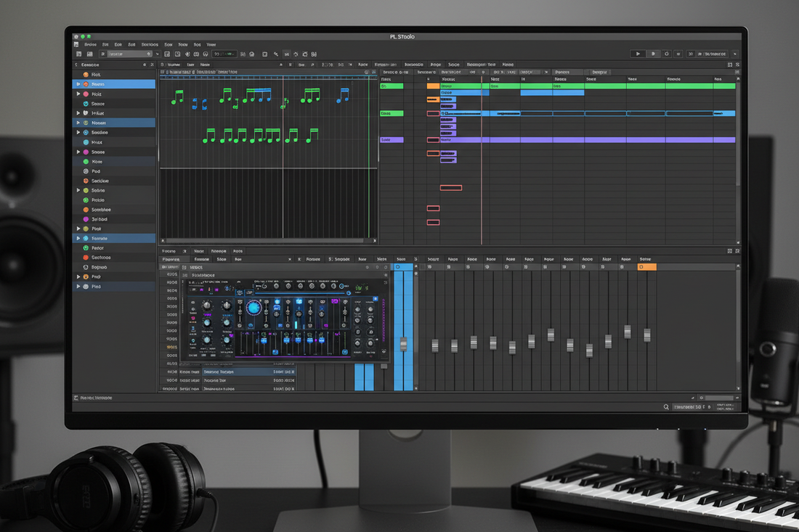Click the zoom slider in the bottom status bar
799x532 pixels.
pos(718,398)
